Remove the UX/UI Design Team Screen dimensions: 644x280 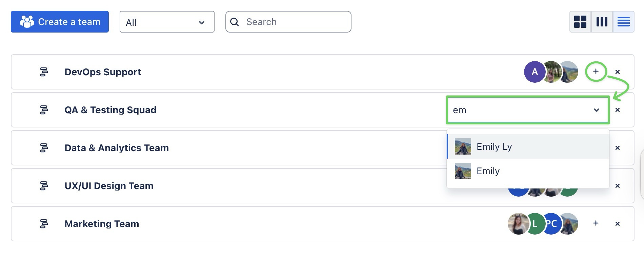point(617,186)
